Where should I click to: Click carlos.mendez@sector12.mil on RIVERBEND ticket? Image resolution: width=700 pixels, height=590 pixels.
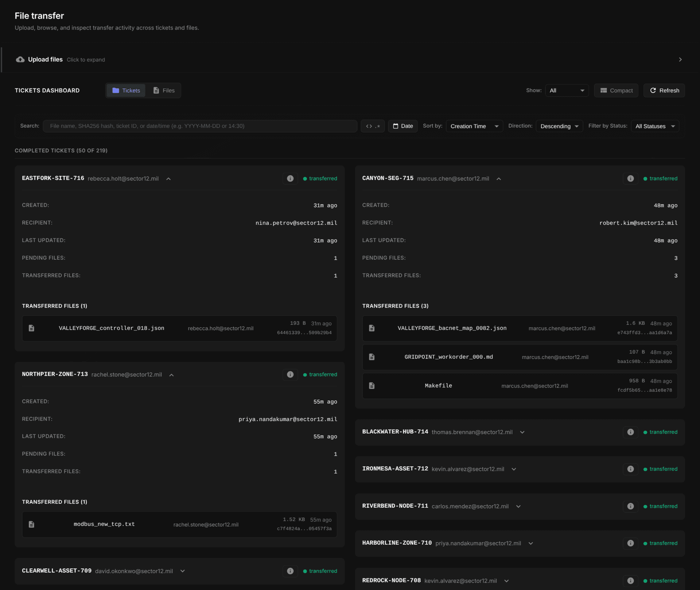(470, 506)
